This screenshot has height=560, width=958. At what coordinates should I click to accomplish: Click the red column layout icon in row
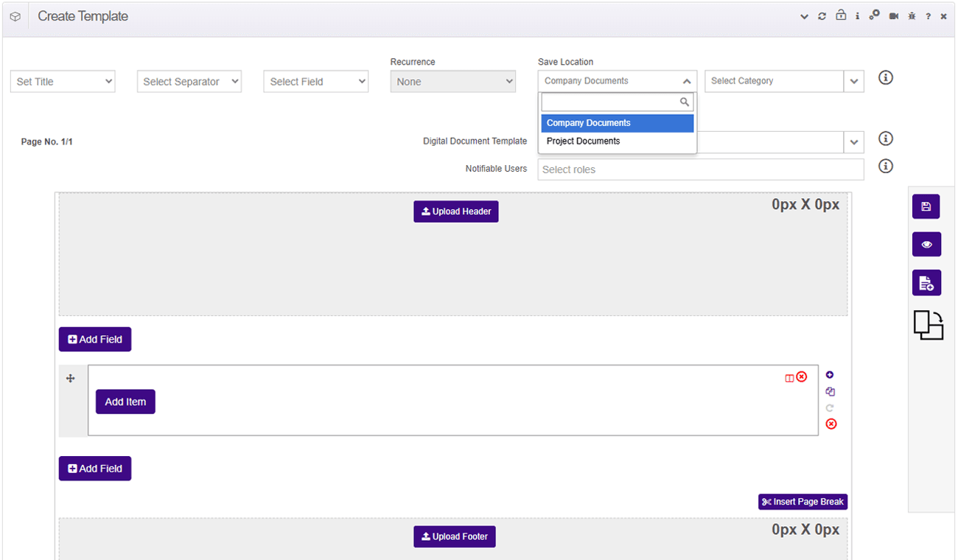[789, 378]
